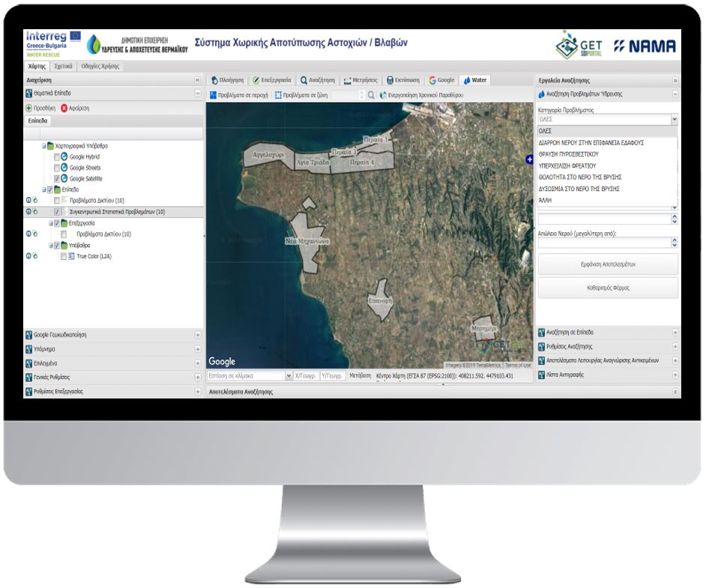Click the green Προσθήκη (add layer) icon
Viewport: 709px width, 588px height.
(x=28, y=108)
